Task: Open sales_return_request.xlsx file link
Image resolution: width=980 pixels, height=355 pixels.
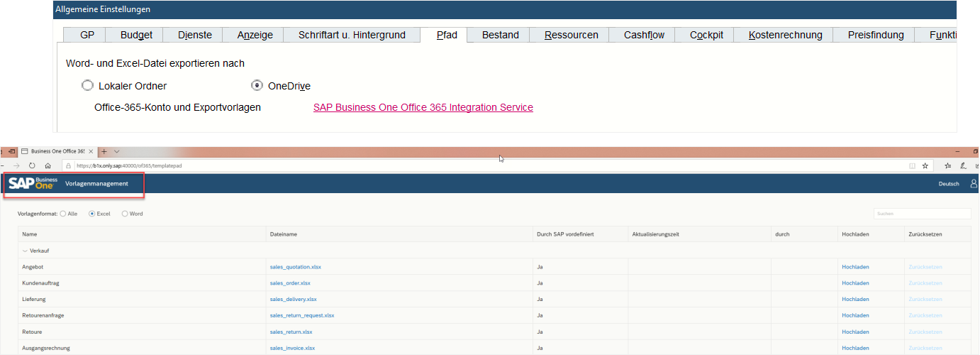Action: [x=302, y=315]
